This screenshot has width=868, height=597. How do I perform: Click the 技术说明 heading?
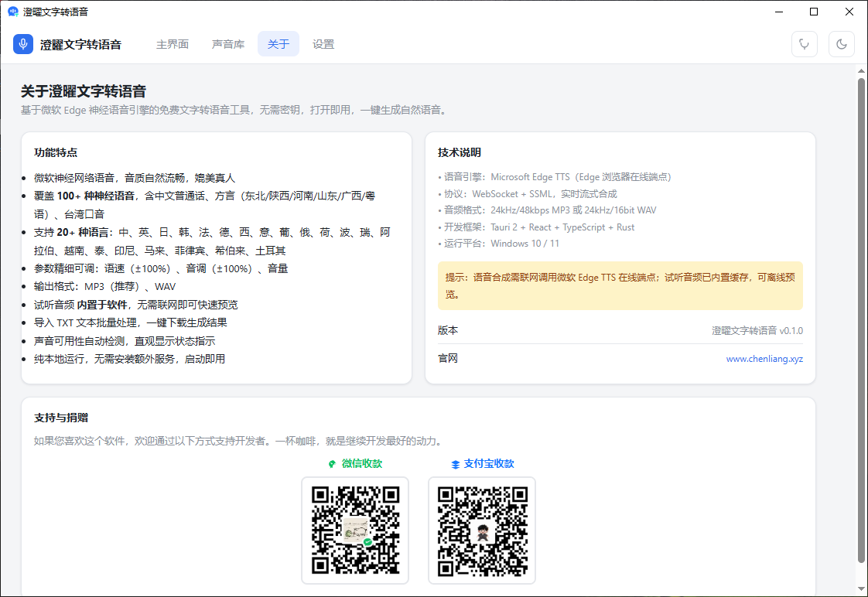(x=460, y=152)
